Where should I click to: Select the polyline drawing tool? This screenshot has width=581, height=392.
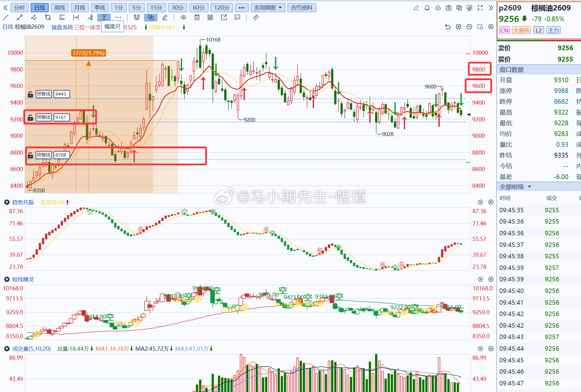click(x=34, y=18)
